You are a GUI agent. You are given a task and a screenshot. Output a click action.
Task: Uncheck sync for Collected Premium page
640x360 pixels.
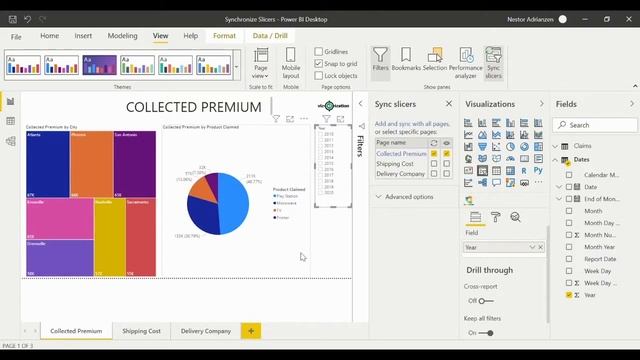[434, 153]
